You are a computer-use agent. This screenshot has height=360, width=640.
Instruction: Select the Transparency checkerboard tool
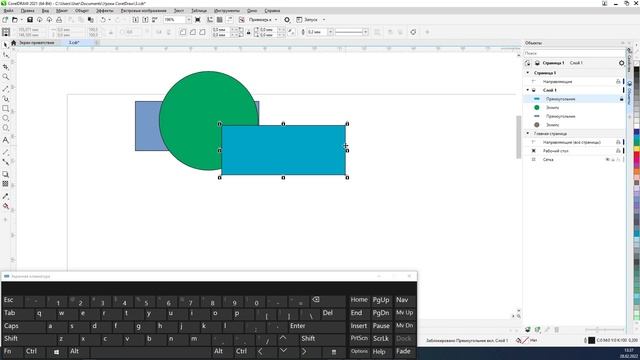coord(5,184)
